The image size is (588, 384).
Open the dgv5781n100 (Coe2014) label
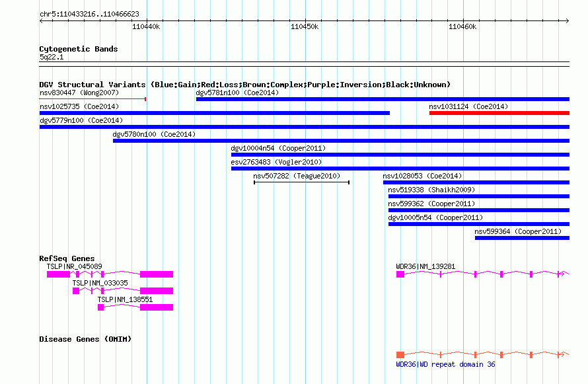pyautogui.click(x=237, y=93)
